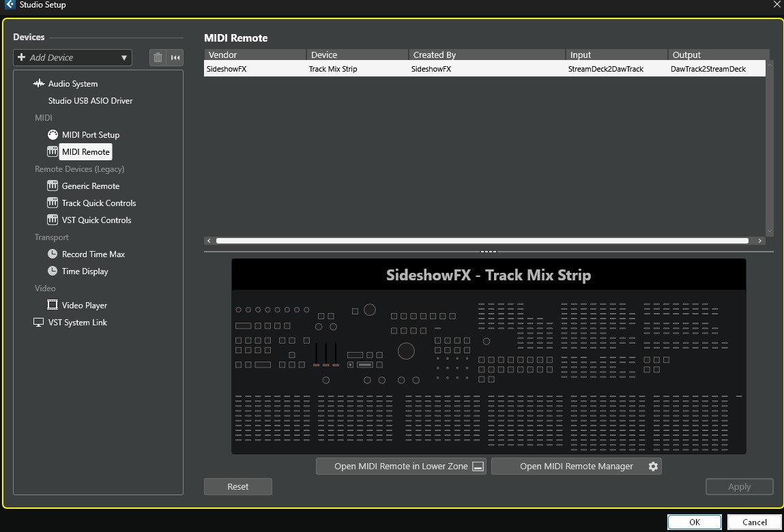Select the Time Display item
Viewport: 784px width, 532px height.
pyautogui.click(x=85, y=271)
